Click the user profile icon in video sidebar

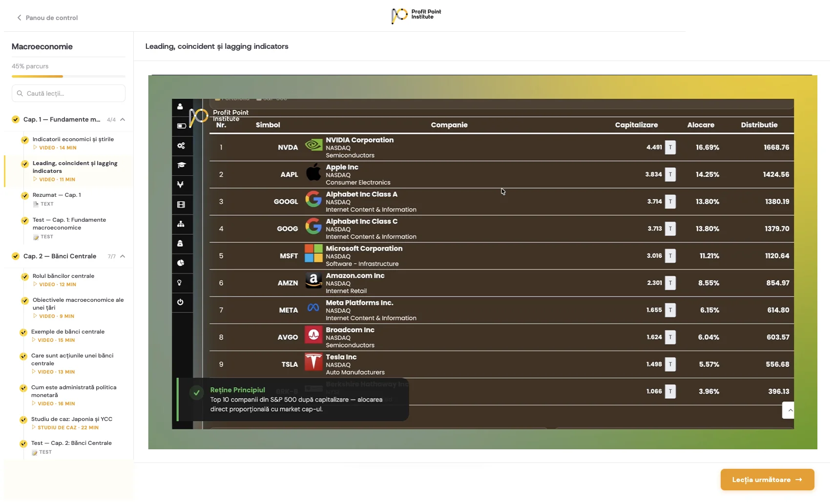[x=180, y=106]
